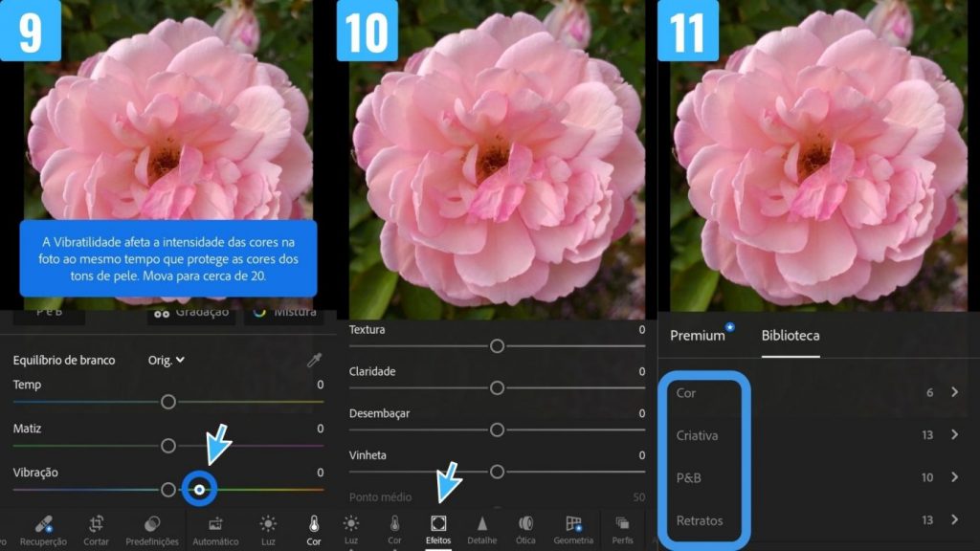Adjust the Vibração slider handle
The image size is (980, 551).
tap(168, 490)
